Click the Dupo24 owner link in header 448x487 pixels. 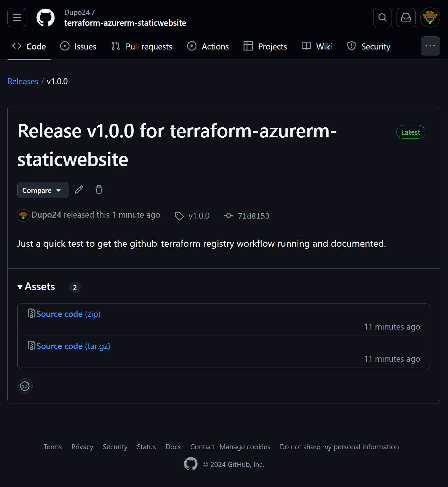[77, 12]
